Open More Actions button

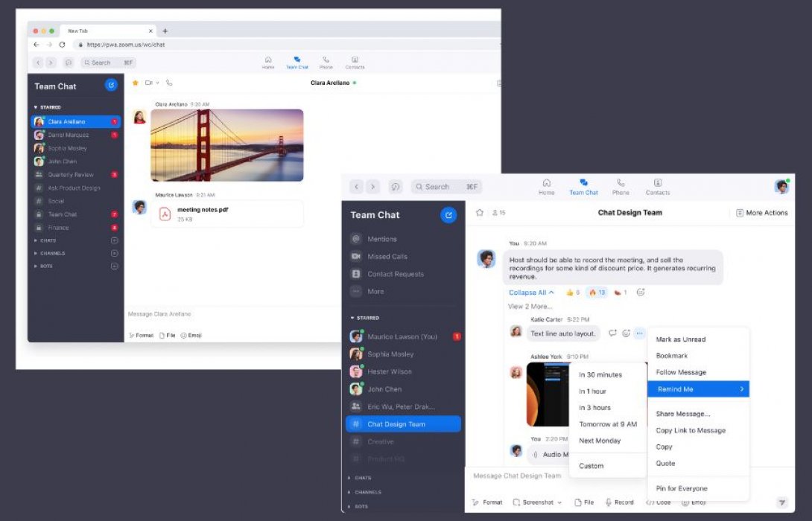(762, 213)
